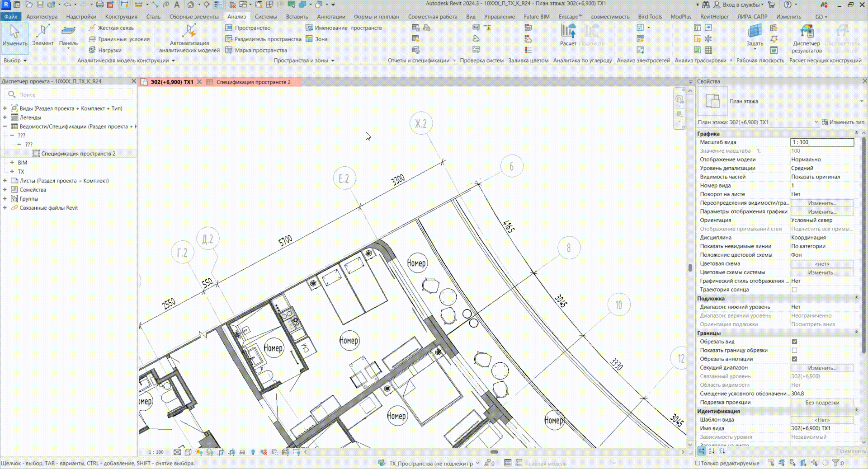Expand the Листы tree node
This screenshot has height=469, width=868.
tap(5, 181)
